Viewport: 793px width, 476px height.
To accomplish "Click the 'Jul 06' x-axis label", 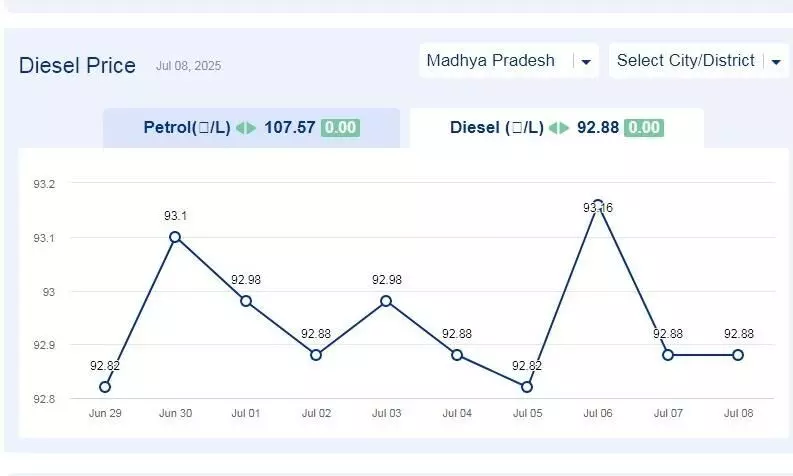I will 598,413.
